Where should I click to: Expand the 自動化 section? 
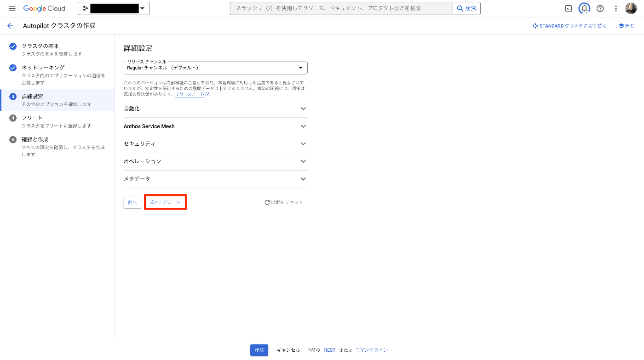tap(215, 109)
